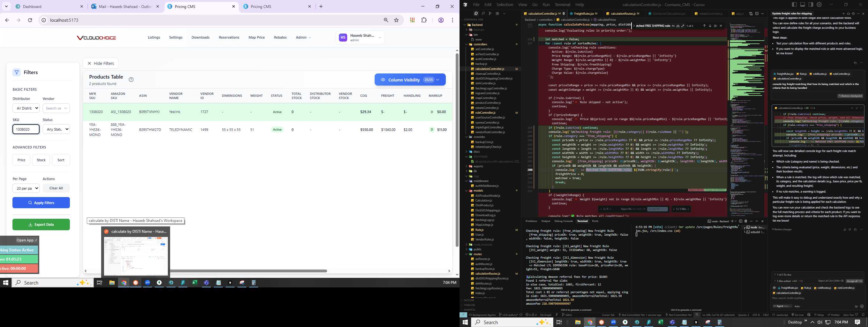
Task: Switch to Debug Console panel tab
Action: click(563, 221)
